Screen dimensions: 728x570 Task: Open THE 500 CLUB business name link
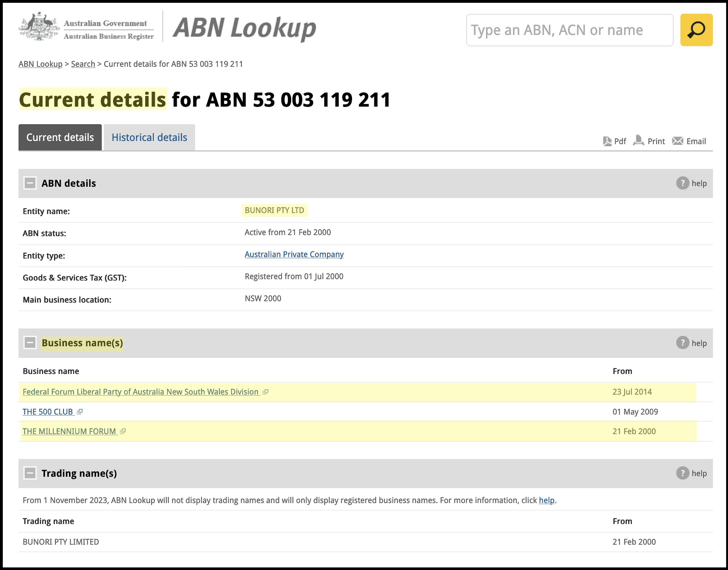coord(48,411)
